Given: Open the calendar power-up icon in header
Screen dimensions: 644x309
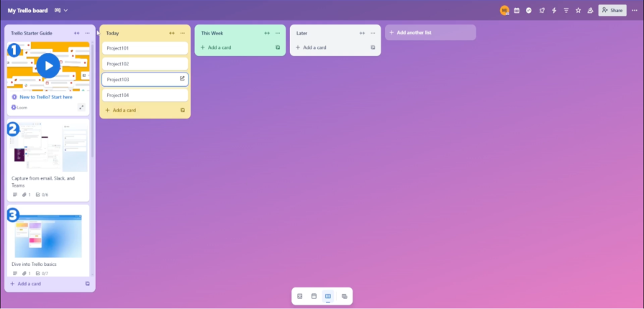Looking at the screenshot, I should click(517, 10).
